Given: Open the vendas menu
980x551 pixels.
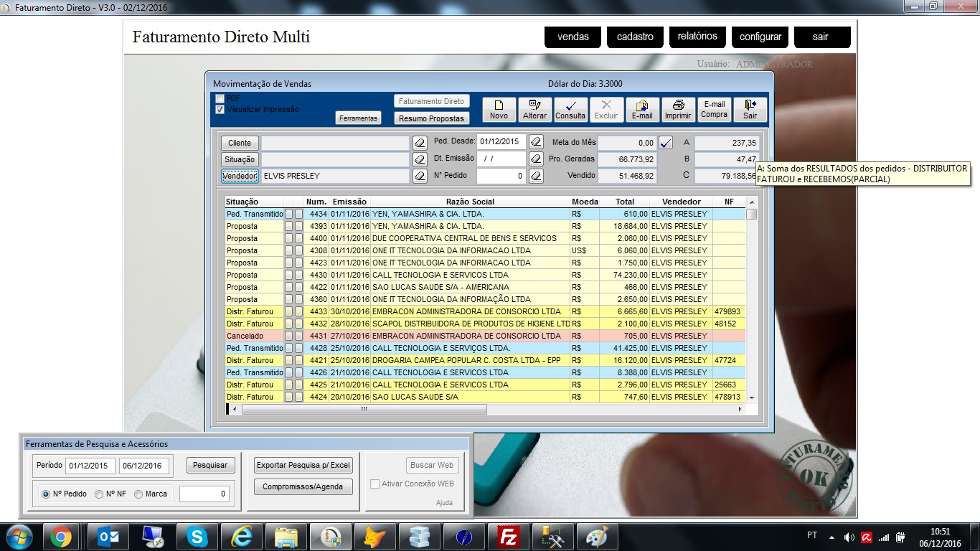Looking at the screenshot, I should pos(573,37).
